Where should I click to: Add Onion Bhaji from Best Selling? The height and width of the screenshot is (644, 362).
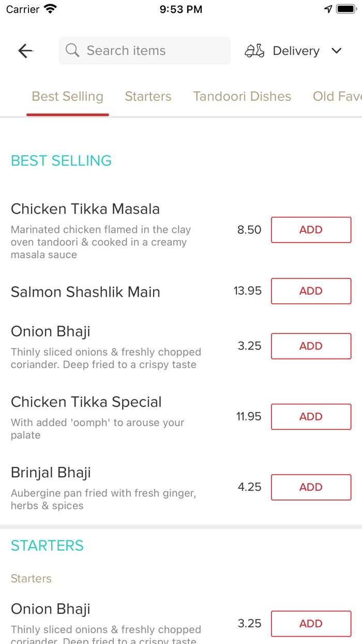[x=311, y=346]
